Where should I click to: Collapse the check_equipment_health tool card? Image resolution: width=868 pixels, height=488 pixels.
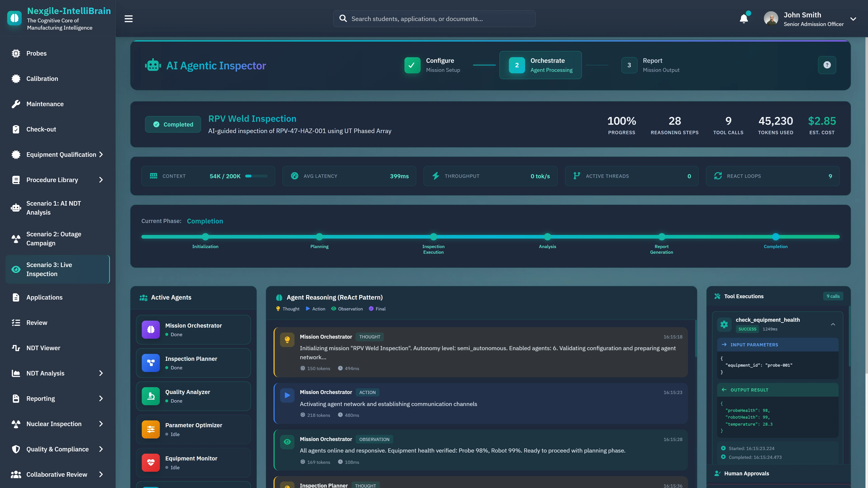833,324
